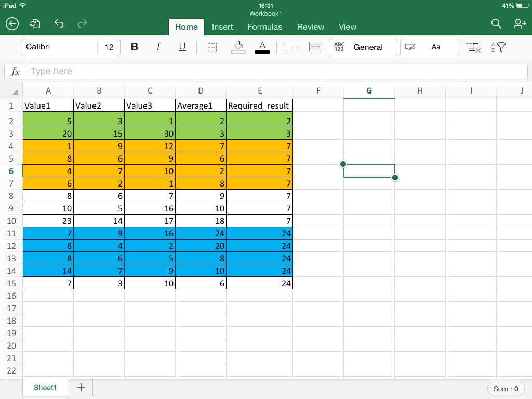Open the General number format dropdown
Viewport: 532px width, 399px height.
pyautogui.click(x=363, y=47)
